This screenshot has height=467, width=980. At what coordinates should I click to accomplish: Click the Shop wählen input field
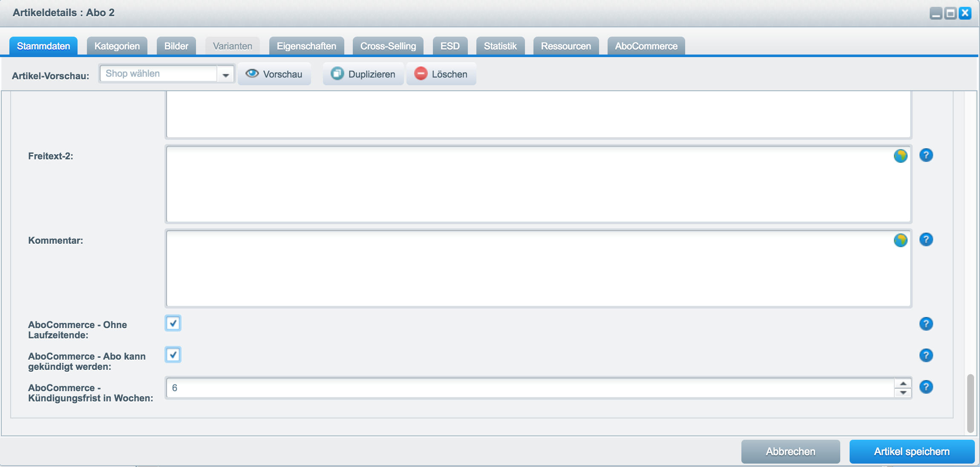pos(159,74)
